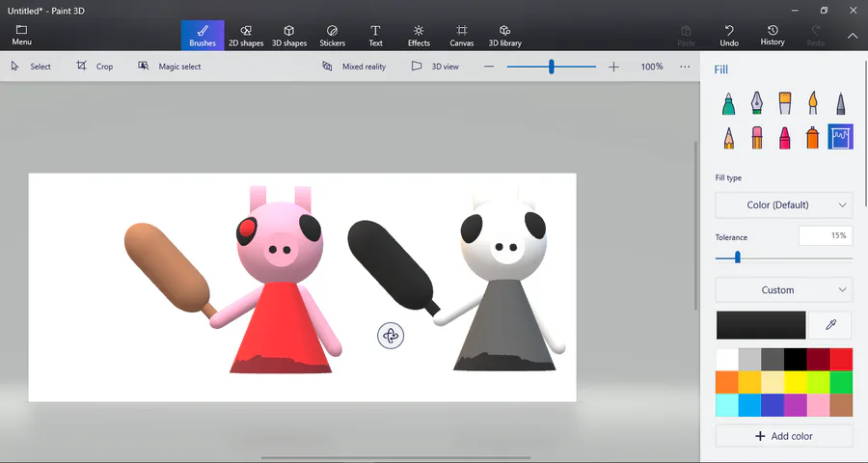
Task: Open the more options ellipsis
Action: click(685, 67)
